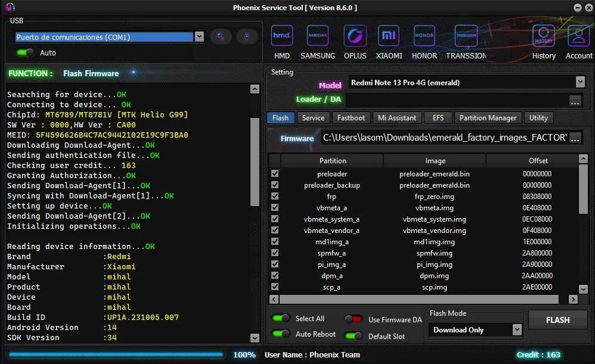Open the Account icon
Screen dimensions: 595x364
point(579,36)
